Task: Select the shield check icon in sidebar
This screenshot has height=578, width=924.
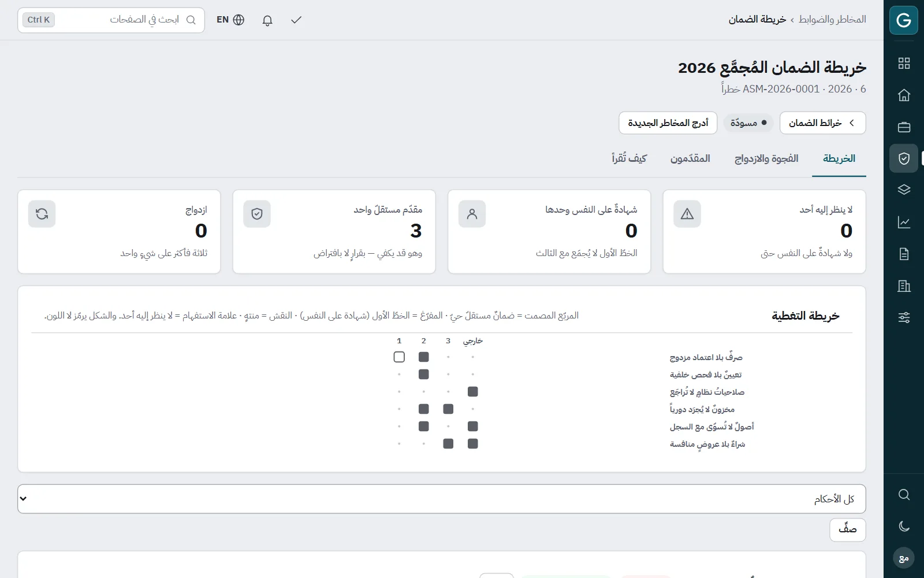Action: click(x=904, y=158)
